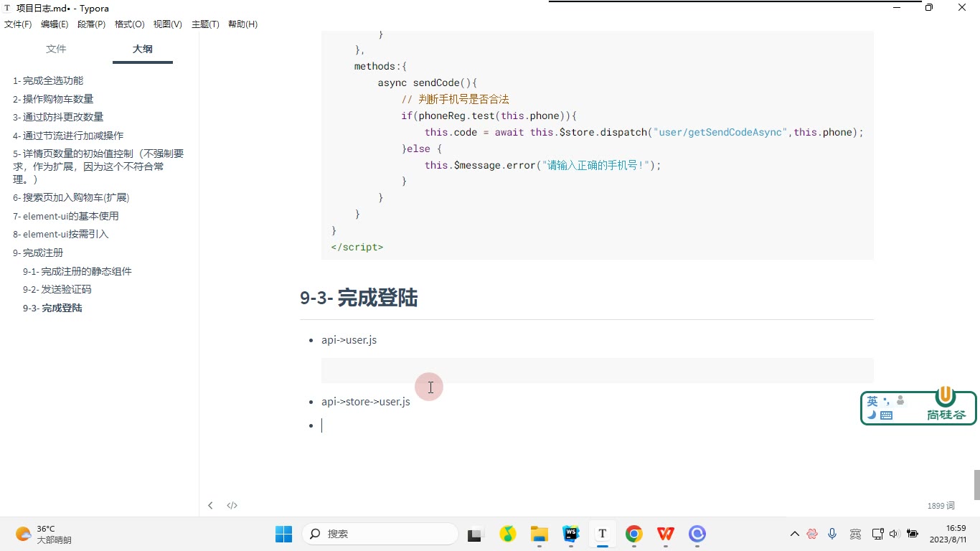The image size is (980, 551).
Task: Launch WPS Office from the taskbar
Action: coord(665,534)
